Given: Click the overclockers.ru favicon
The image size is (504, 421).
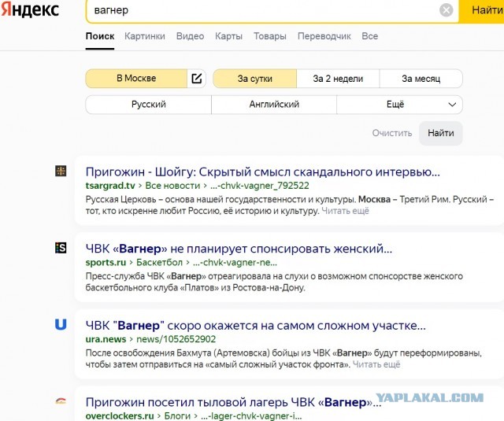Looking at the screenshot, I should 61,401.
